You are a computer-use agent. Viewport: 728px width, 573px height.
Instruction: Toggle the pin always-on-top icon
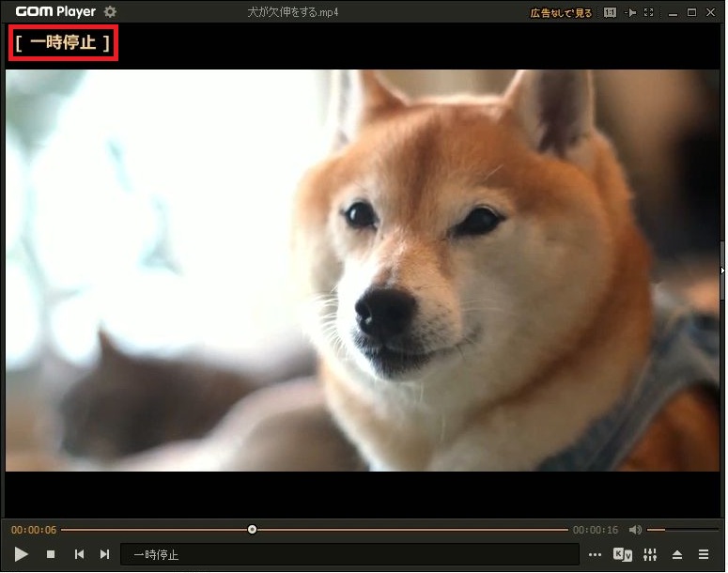631,13
